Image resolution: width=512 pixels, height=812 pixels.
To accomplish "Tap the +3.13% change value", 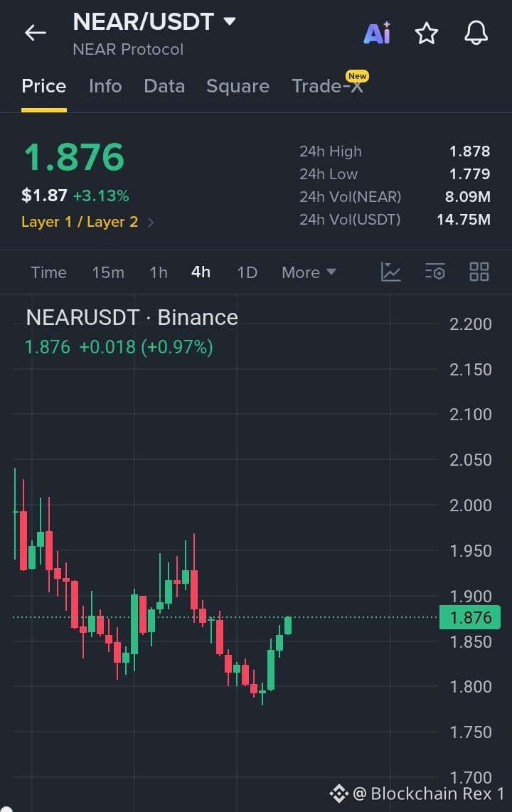I will (x=101, y=196).
